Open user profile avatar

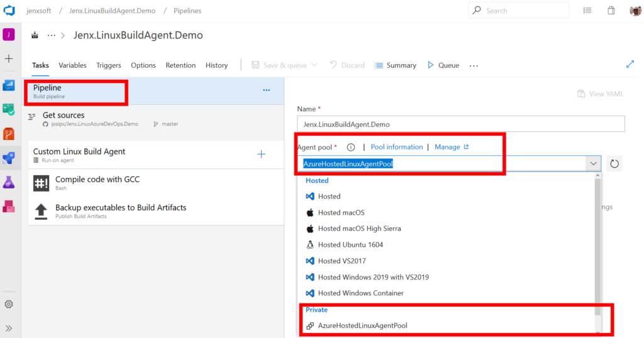tap(635, 11)
